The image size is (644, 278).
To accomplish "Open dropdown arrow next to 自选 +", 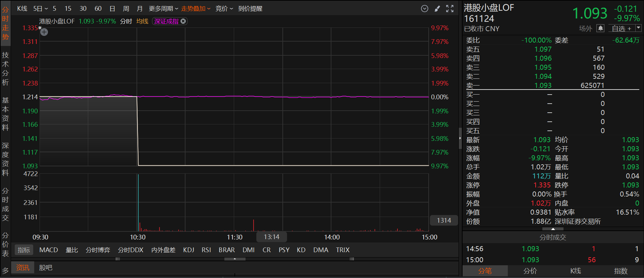I will (638, 28).
